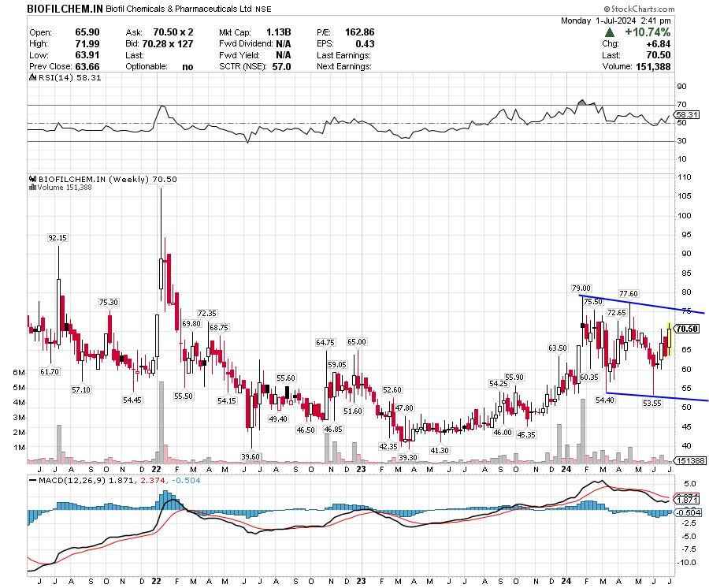Click the RSI(14) indicator legend icon
The height and width of the screenshot is (588, 709).
(32, 77)
